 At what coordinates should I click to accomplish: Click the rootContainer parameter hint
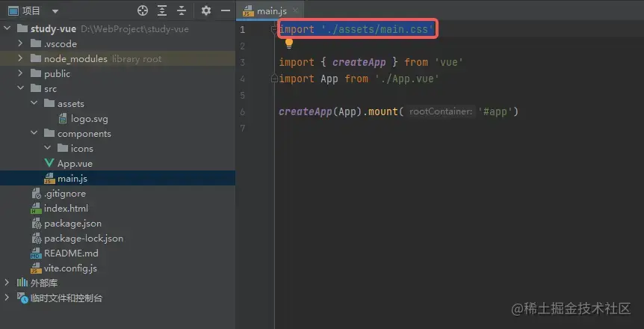click(441, 111)
